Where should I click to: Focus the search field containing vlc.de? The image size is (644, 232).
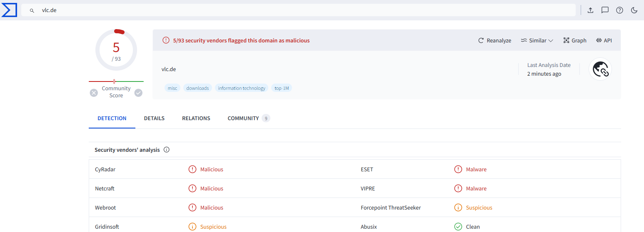298,10
